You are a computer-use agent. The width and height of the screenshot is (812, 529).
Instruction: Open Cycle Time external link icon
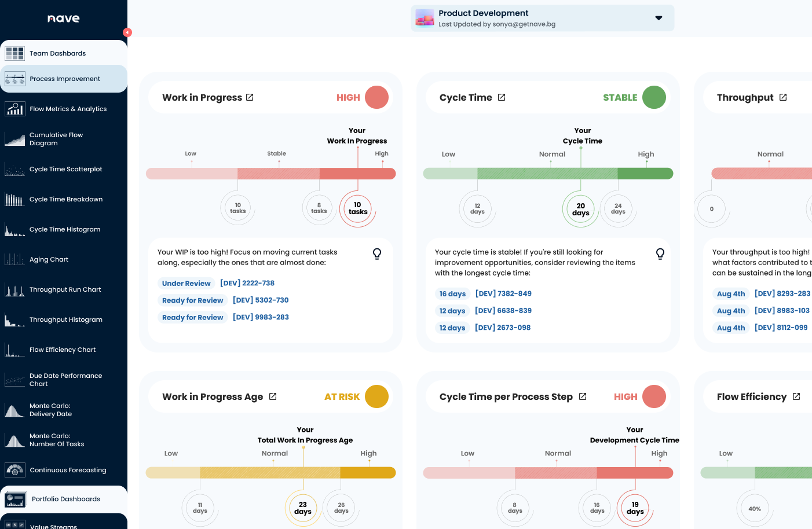tap(502, 97)
